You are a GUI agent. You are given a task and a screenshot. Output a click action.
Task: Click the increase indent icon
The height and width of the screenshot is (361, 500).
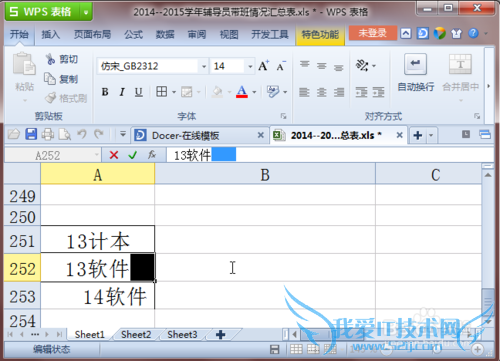click(378, 92)
